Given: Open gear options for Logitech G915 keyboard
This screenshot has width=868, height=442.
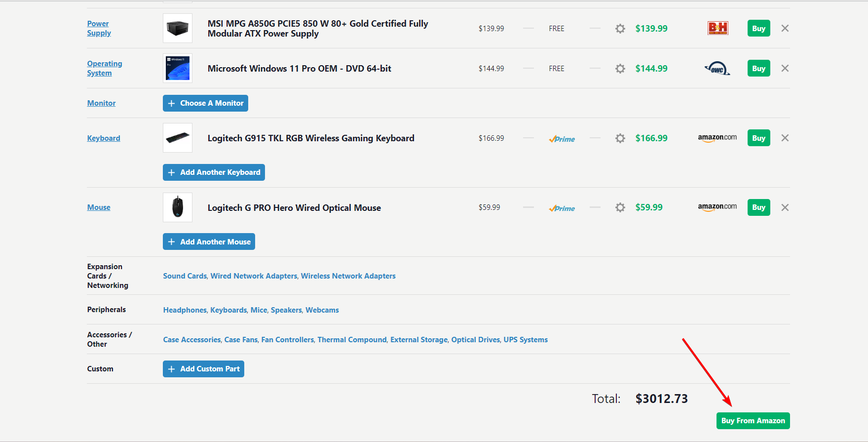Looking at the screenshot, I should tap(620, 138).
